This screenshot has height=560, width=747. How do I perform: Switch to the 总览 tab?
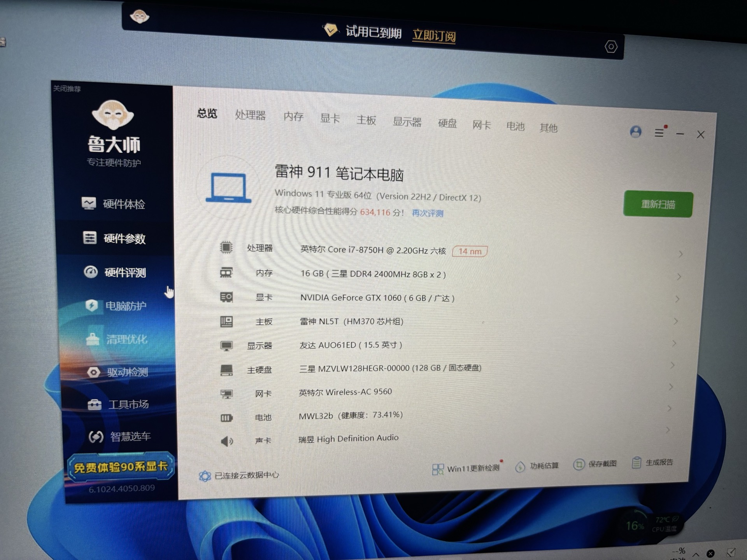[x=207, y=114]
